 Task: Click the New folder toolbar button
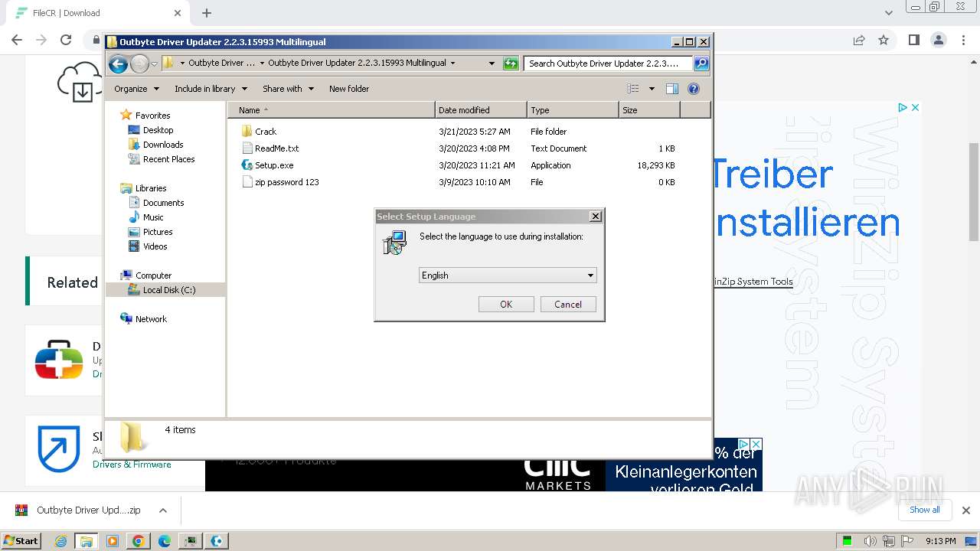(x=349, y=89)
